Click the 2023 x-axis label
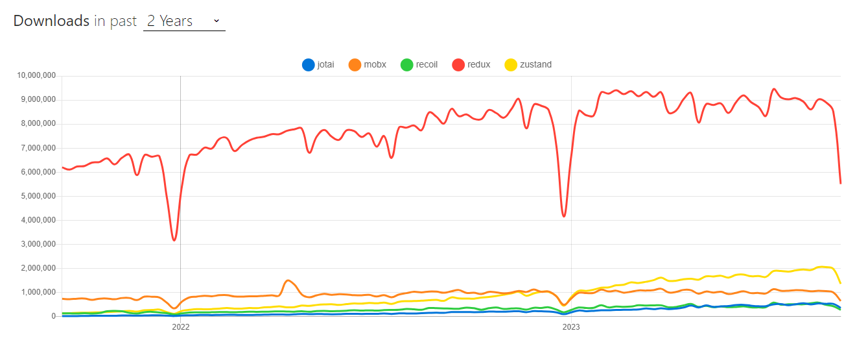The width and height of the screenshot is (868, 344). [x=571, y=328]
